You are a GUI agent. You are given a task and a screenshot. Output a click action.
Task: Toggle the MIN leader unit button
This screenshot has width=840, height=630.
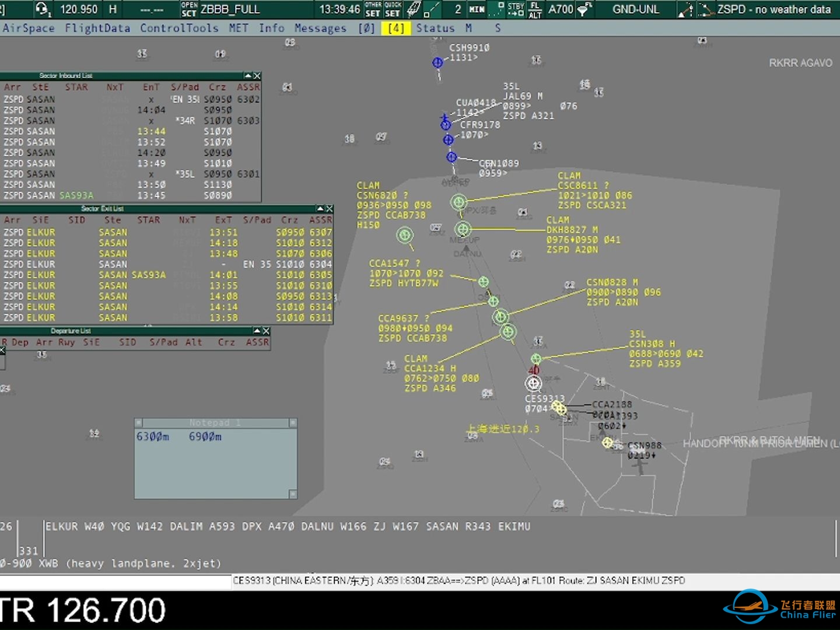[477, 9]
